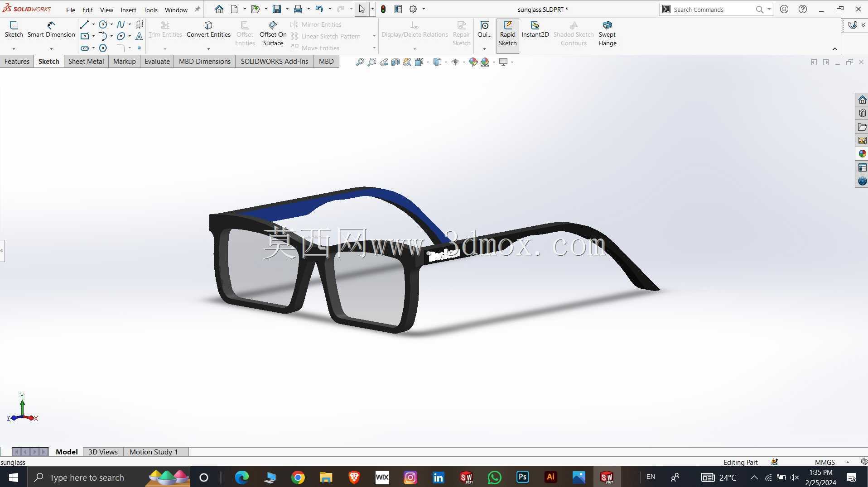Select the Spline sketch tool
868x487 pixels.
(x=121, y=24)
